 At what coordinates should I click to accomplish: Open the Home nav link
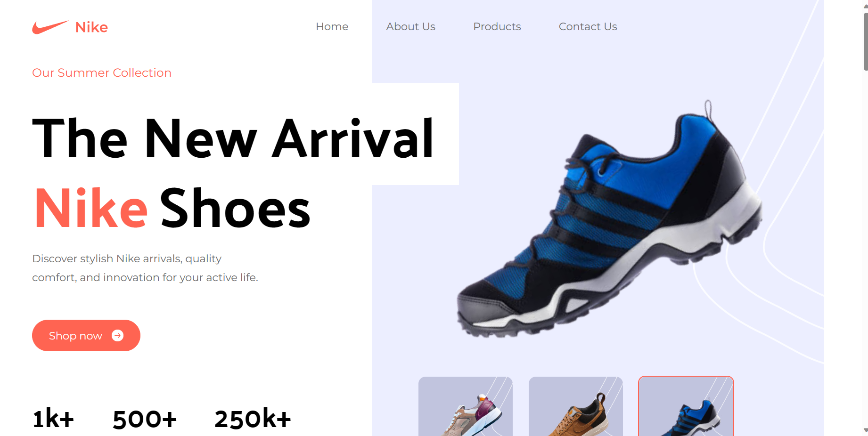click(x=332, y=27)
